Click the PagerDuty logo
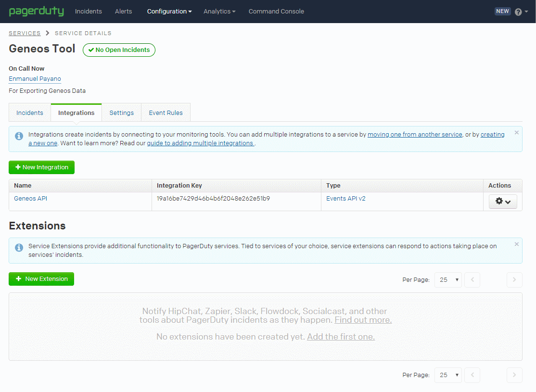The width and height of the screenshot is (536, 392). coord(36,11)
